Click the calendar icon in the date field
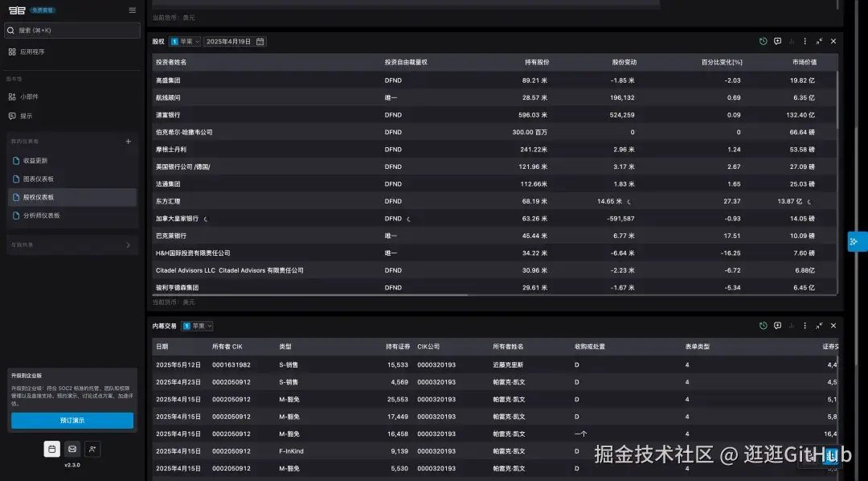Screen dimensions: 868x481 click(260, 42)
